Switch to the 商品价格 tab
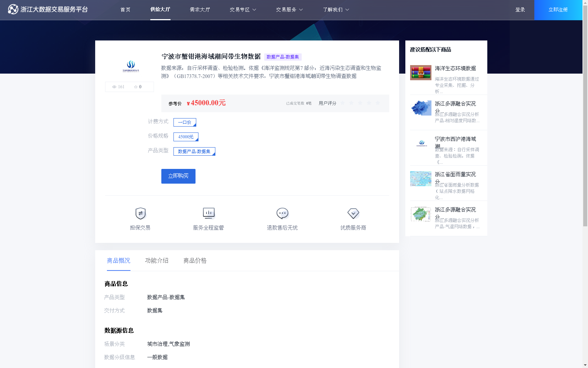This screenshot has width=588, height=368. point(195,261)
